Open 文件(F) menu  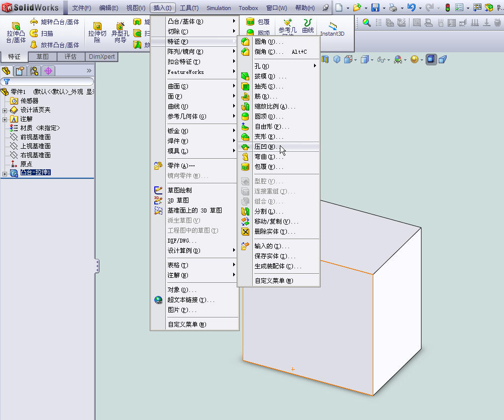pyautogui.click(x=81, y=8)
